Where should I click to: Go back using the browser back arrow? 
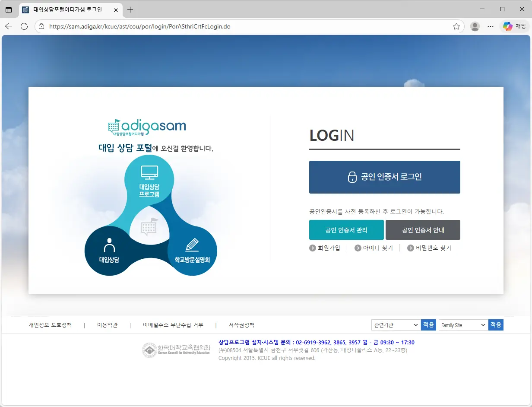tap(9, 26)
